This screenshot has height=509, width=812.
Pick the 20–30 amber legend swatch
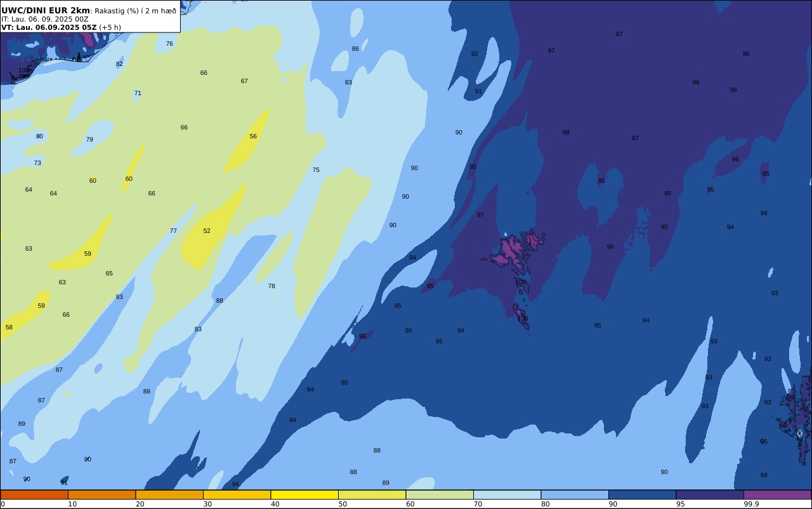point(169,494)
